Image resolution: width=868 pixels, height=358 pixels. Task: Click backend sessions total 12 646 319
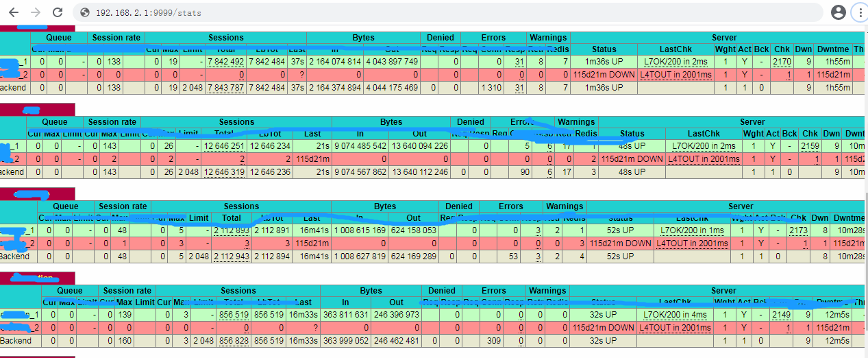pyautogui.click(x=223, y=172)
